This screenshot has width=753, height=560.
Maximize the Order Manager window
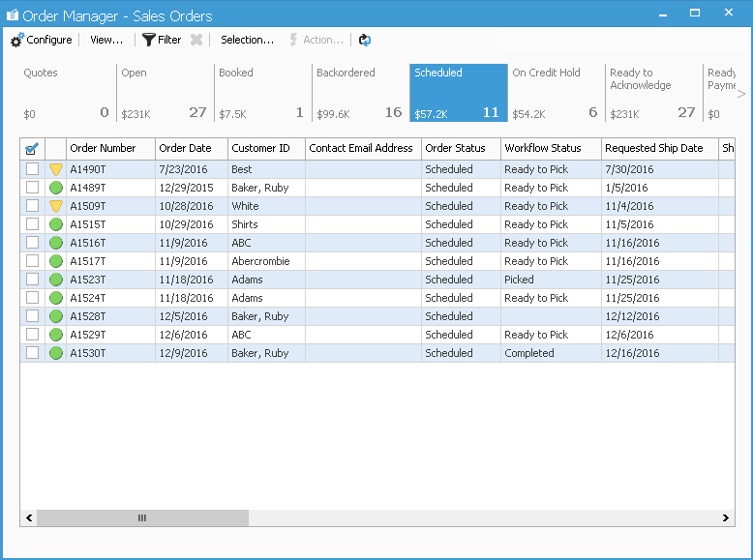click(x=694, y=13)
